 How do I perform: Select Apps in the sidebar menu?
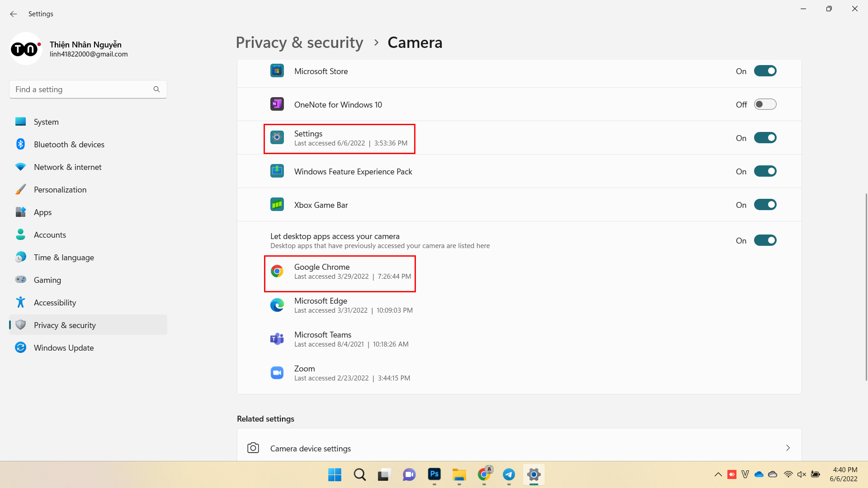(x=43, y=212)
